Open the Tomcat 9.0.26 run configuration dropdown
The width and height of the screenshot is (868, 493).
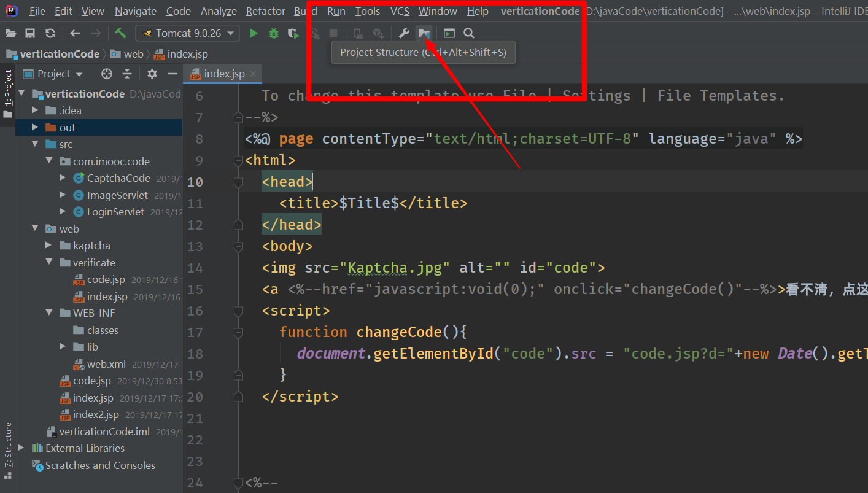click(x=187, y=33)
